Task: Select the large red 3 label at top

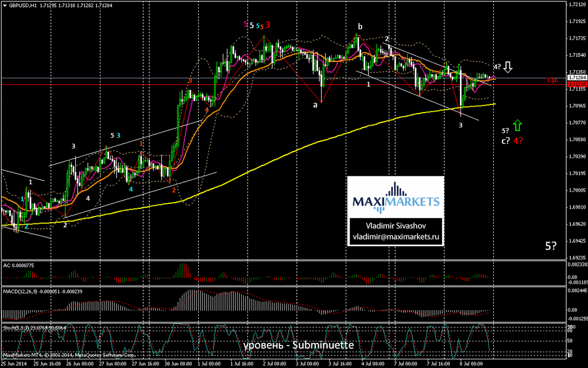Action: [268, 25]
